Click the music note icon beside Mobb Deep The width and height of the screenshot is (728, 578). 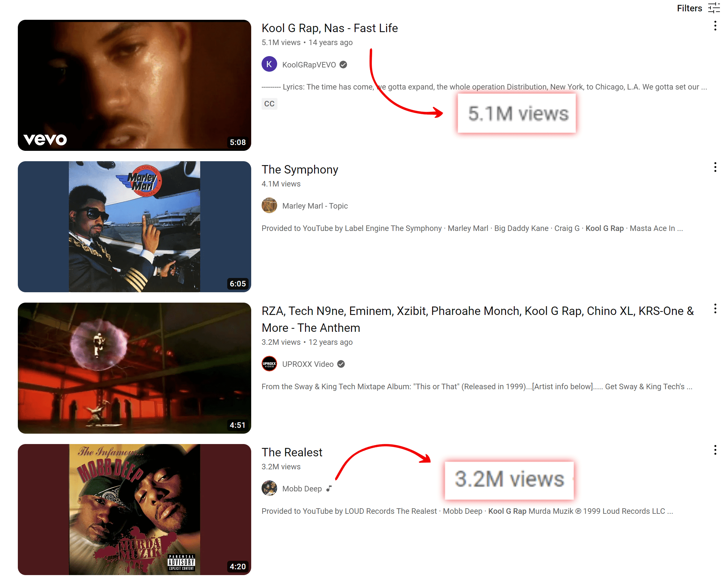pos(329,488)
